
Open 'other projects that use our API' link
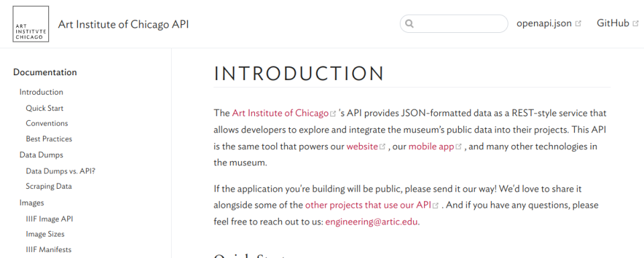(x=368, y=205)
